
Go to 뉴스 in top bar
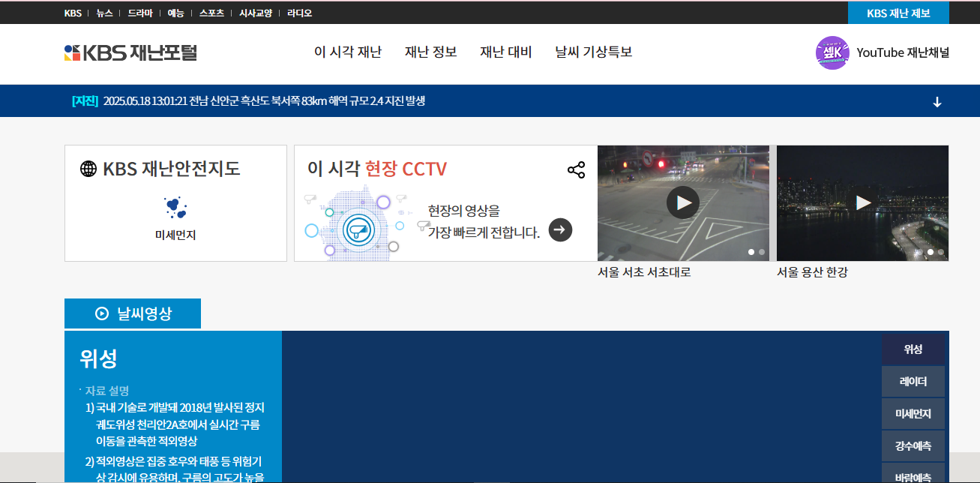104,13
